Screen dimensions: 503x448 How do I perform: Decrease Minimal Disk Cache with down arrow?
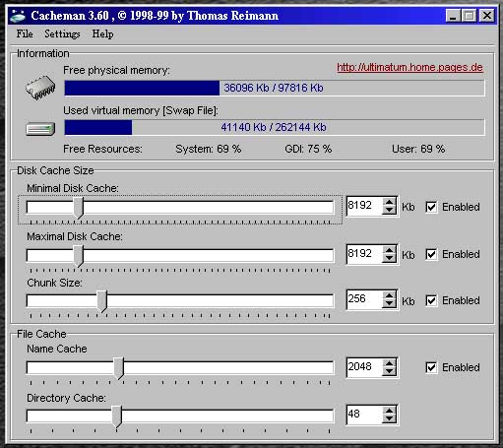coord(389,211)
